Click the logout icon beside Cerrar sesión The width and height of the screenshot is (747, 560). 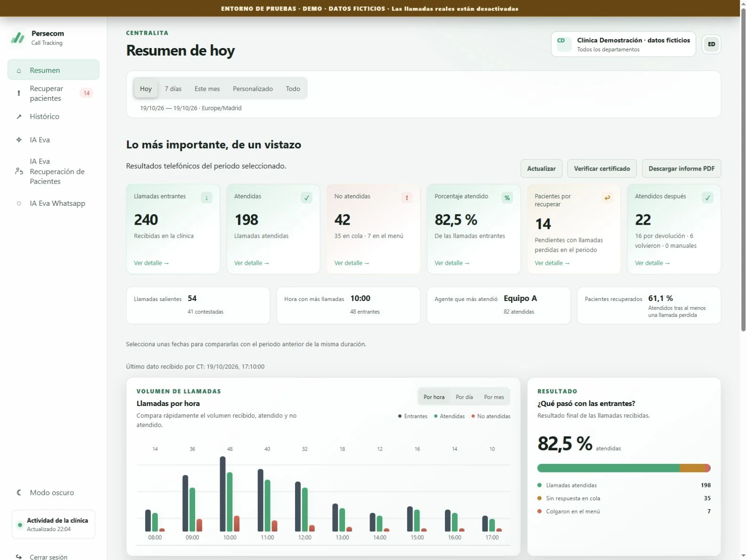pyautogui.click(x=19, y=557)
